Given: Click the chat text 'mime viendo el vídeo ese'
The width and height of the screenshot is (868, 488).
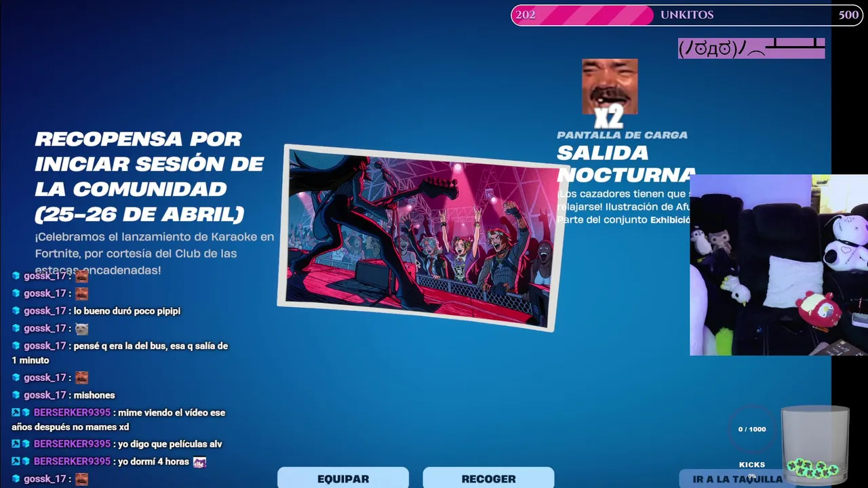Looking at the screenshot, I should (172, 413).
